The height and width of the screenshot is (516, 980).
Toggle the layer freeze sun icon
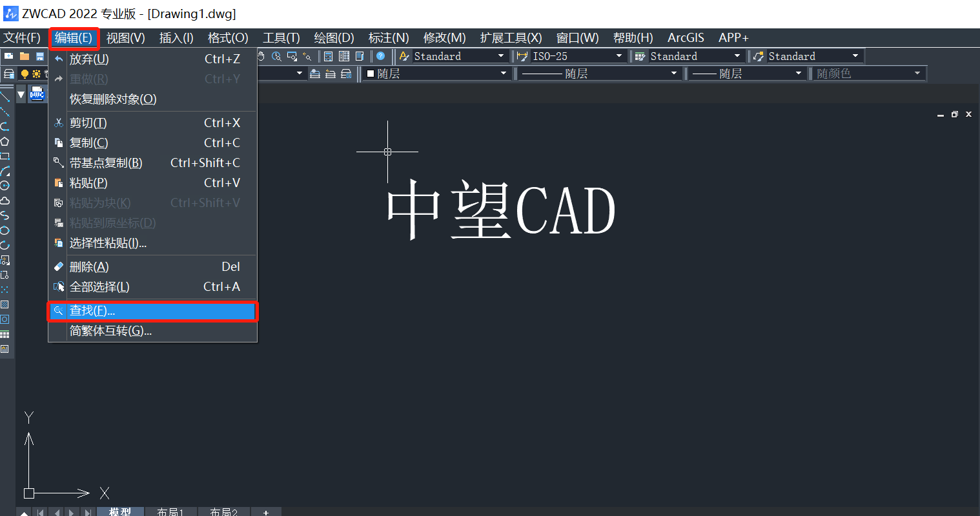(36, 74)
